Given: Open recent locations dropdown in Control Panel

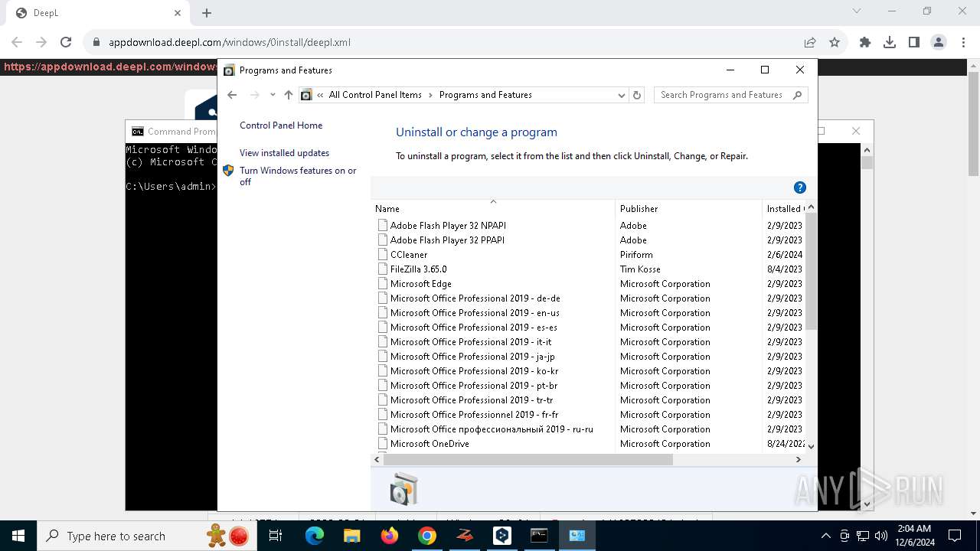Looking at the screenshot, I should coord(273,95).
